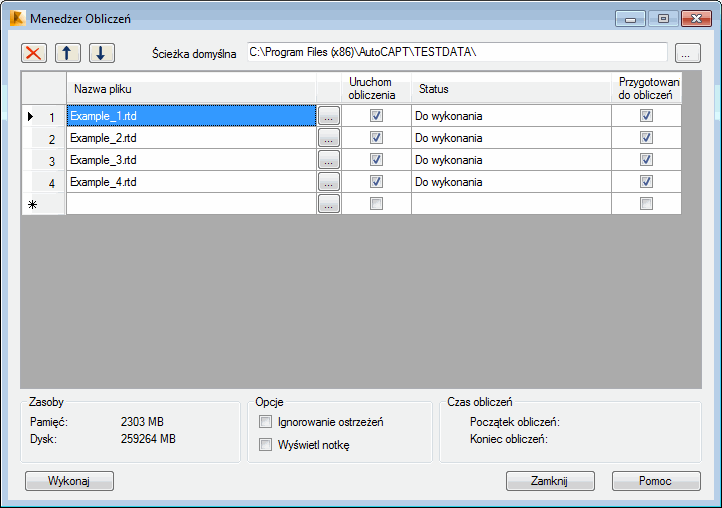Maximize the Menedżer Obliczeń window

click(663, 19)
